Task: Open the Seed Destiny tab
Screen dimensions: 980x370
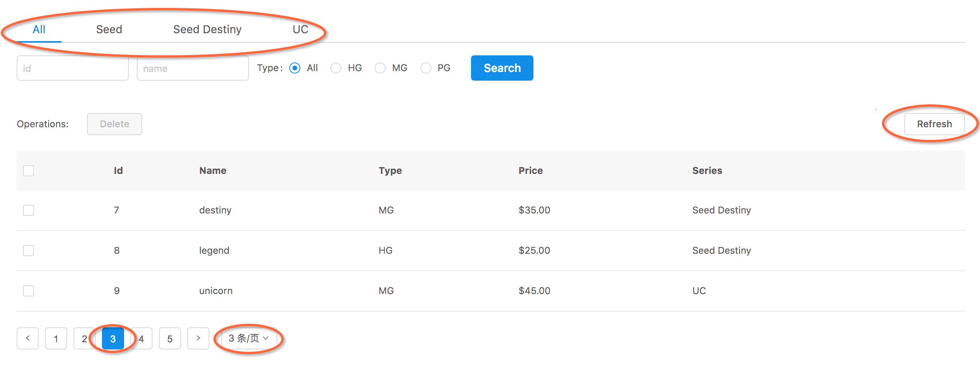Action: 207,29
